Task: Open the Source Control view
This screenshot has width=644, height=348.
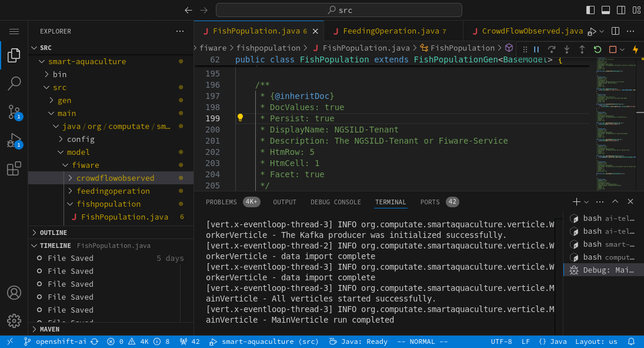Action: [14, 112]
